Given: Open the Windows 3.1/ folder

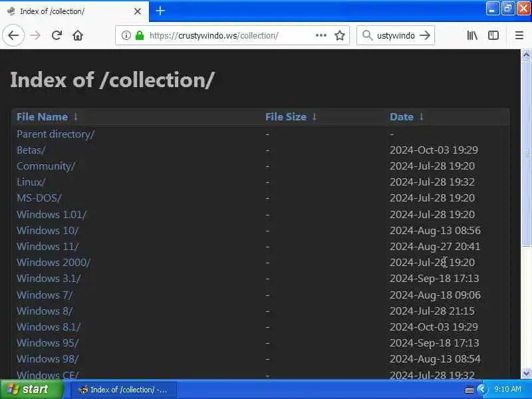Looking at the screenshot, I should [49, 278].
